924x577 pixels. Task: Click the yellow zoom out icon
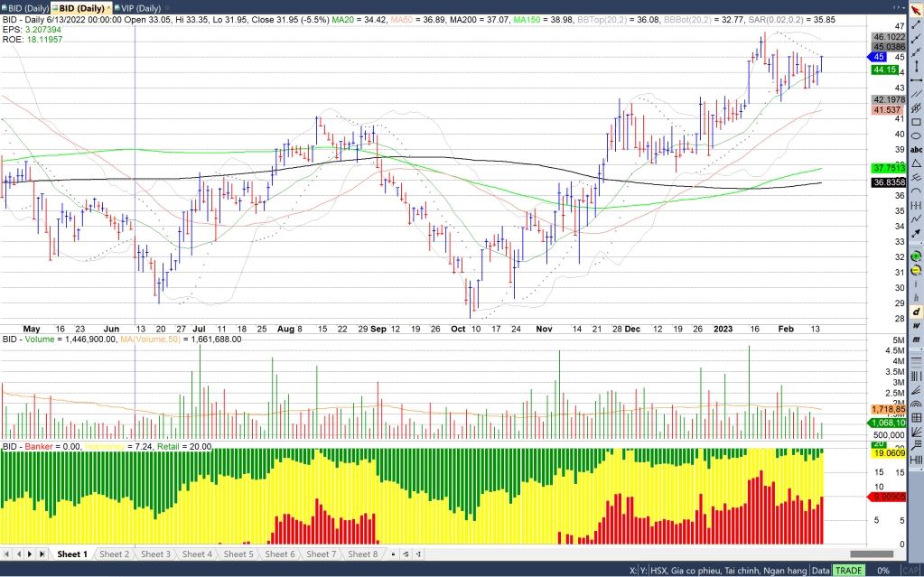click(x=917, y=270)
